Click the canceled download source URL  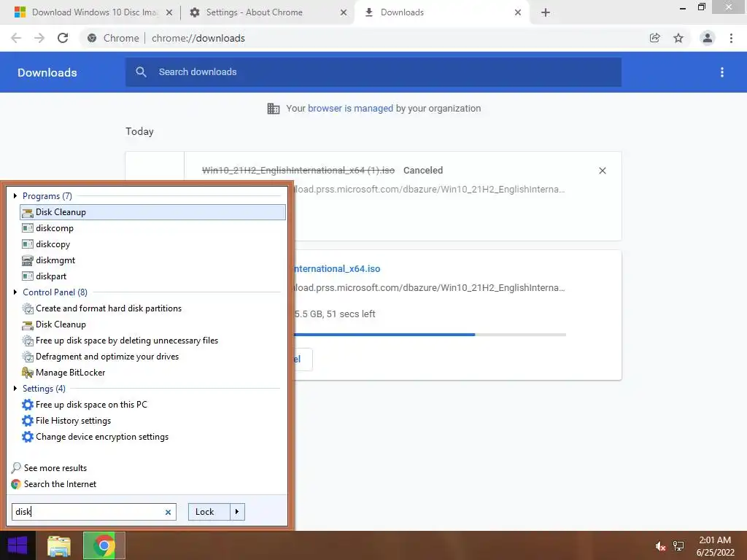429,190
